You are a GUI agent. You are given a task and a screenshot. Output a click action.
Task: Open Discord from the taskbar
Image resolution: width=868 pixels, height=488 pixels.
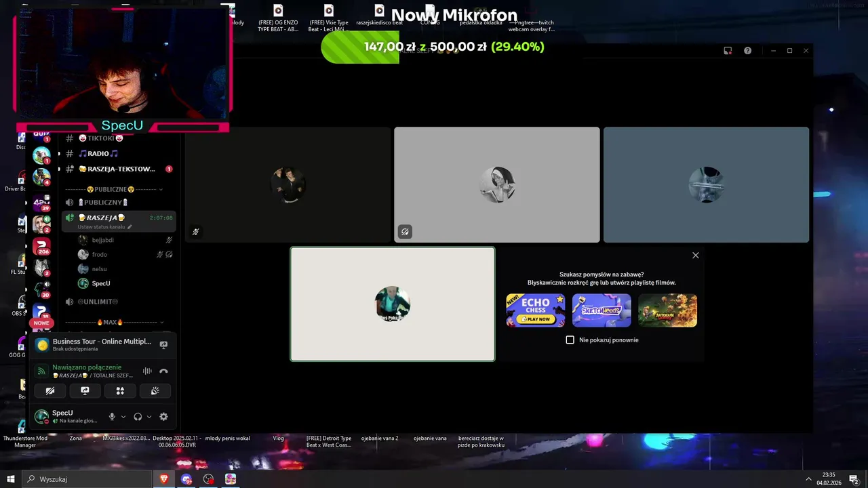(x=186, y=479)
